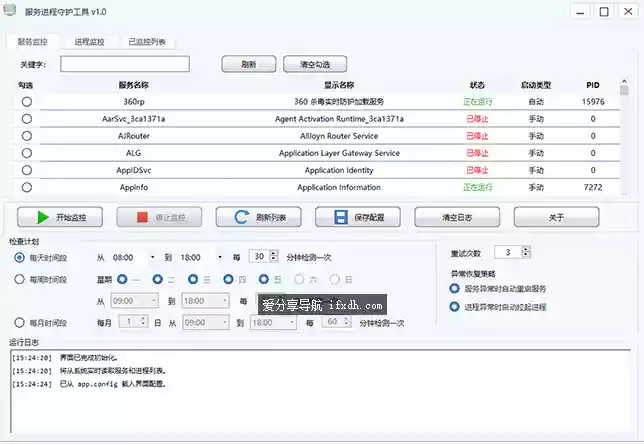Click the service list vertical scrollbar thumb
The image size is (644, 444).
624,90
